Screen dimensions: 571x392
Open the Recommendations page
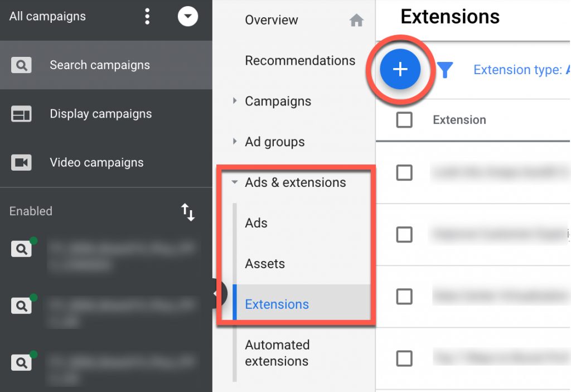pos(300,60)
